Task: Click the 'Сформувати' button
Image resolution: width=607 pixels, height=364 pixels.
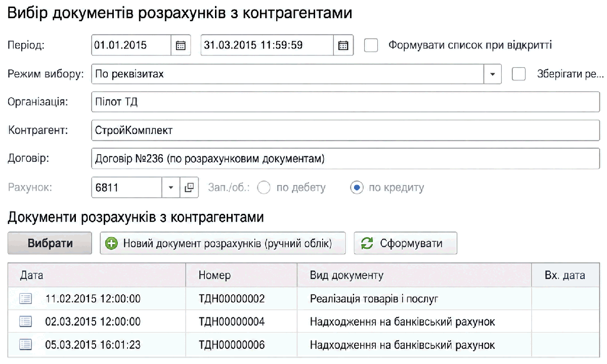Action: (x=405, y=243)
